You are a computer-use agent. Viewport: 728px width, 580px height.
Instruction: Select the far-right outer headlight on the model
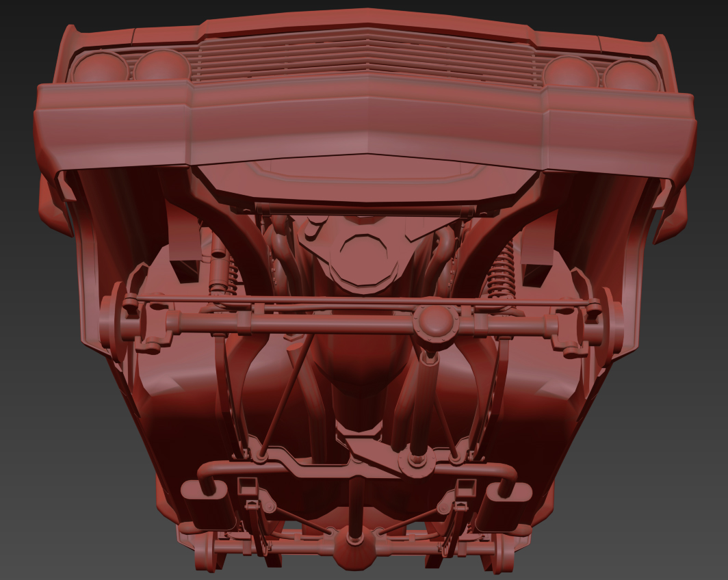pos(634,75)
